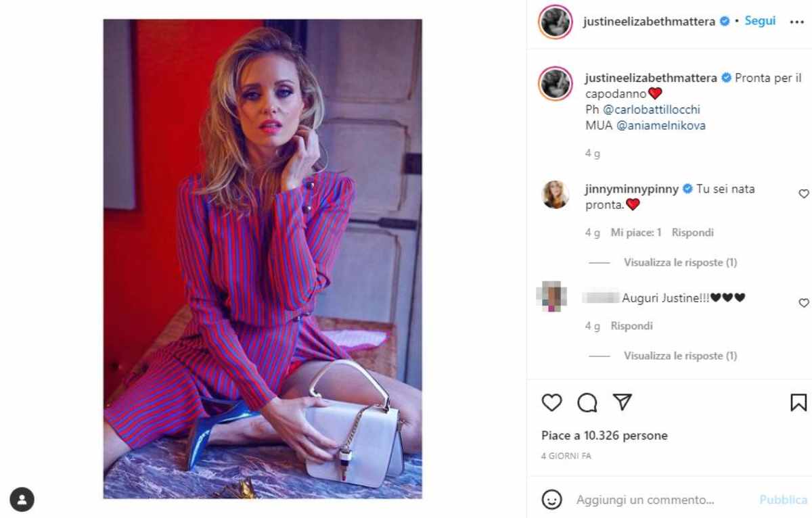Open the @carlobattillocchi mention link
Screen dimensions: 812x518
click(x=652, y=110)
